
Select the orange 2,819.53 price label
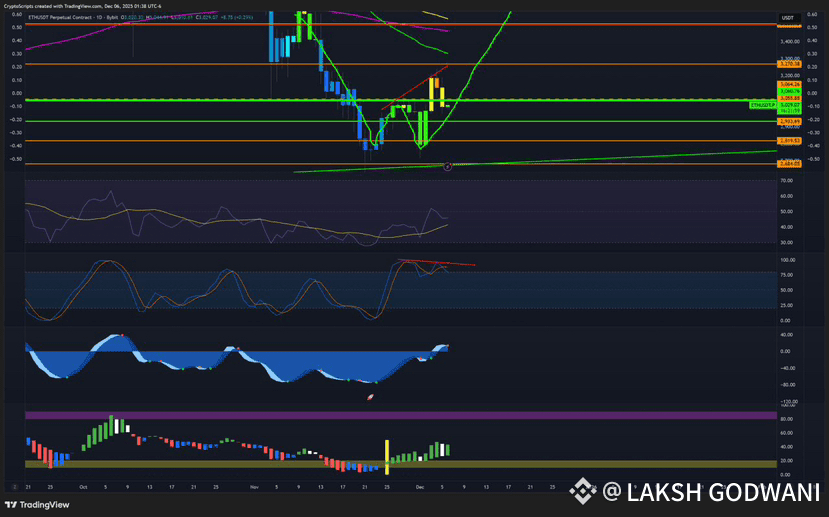click(789, 141)
